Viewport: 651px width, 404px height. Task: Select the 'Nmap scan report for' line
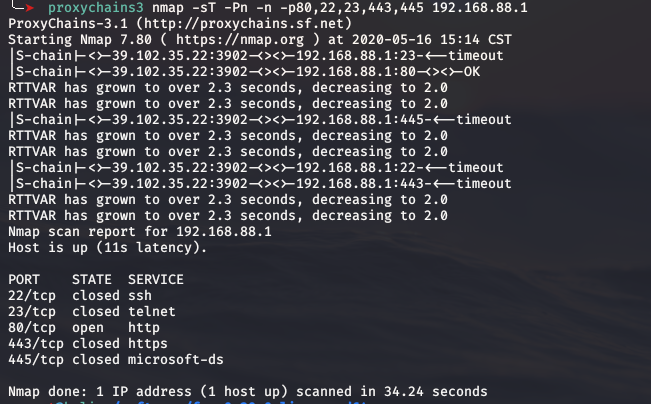(x=139, y=231)
